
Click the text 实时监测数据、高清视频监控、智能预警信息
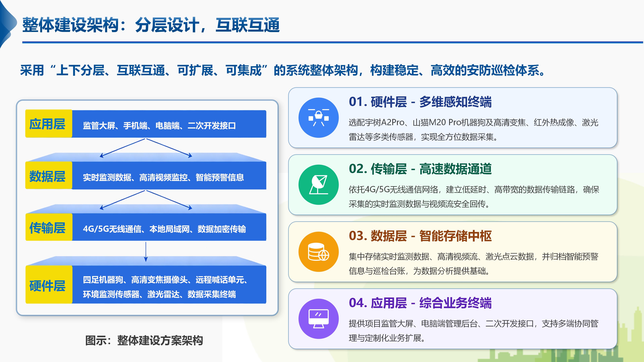[163, 177]
